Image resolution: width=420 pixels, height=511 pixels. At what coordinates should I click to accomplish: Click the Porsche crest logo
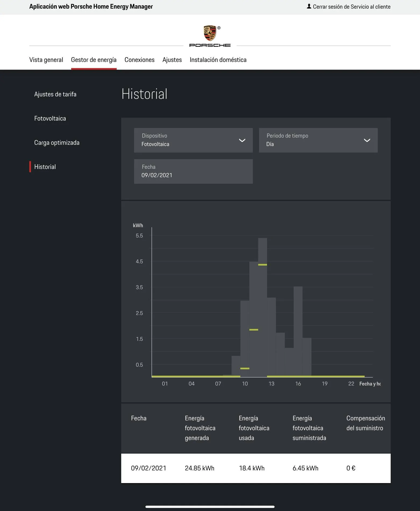pos(210,33)
